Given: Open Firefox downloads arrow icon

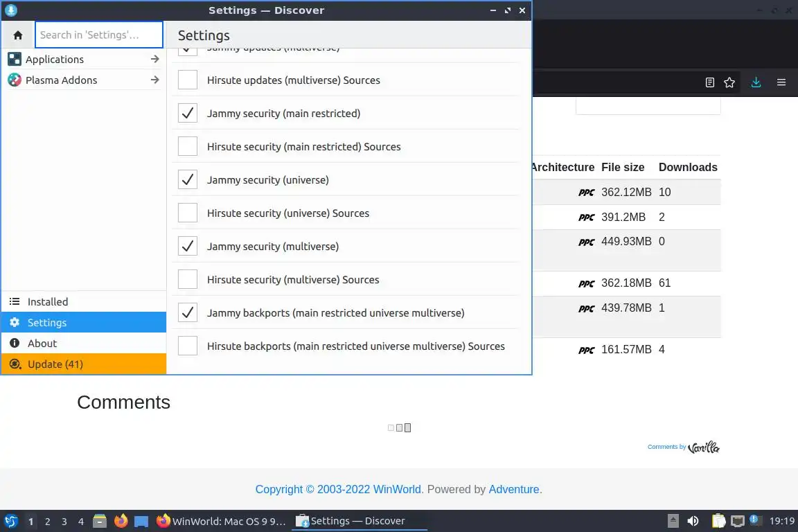Looking at the screenshot, I should (756, 82).
